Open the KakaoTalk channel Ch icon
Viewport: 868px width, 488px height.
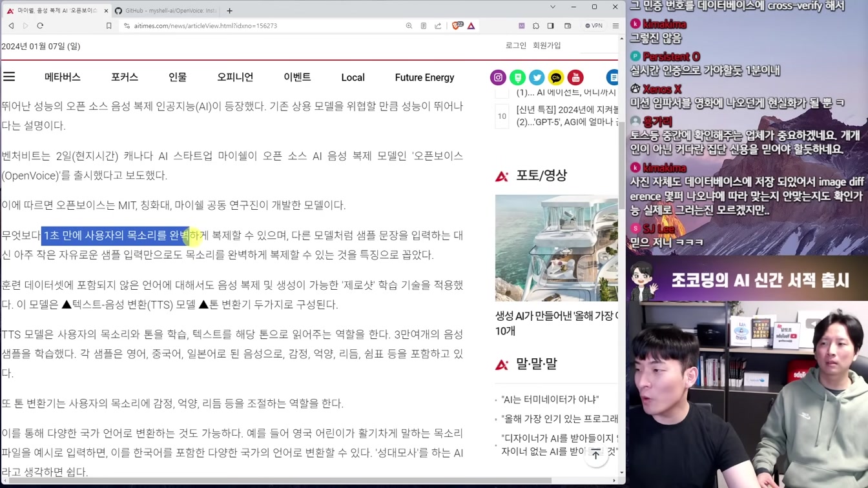pos(556,77)
